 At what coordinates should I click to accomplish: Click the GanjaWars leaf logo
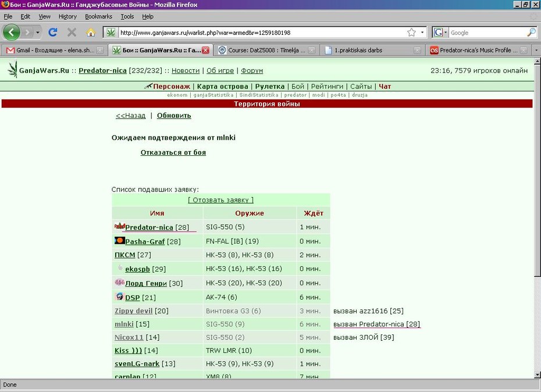click(13, 69)
